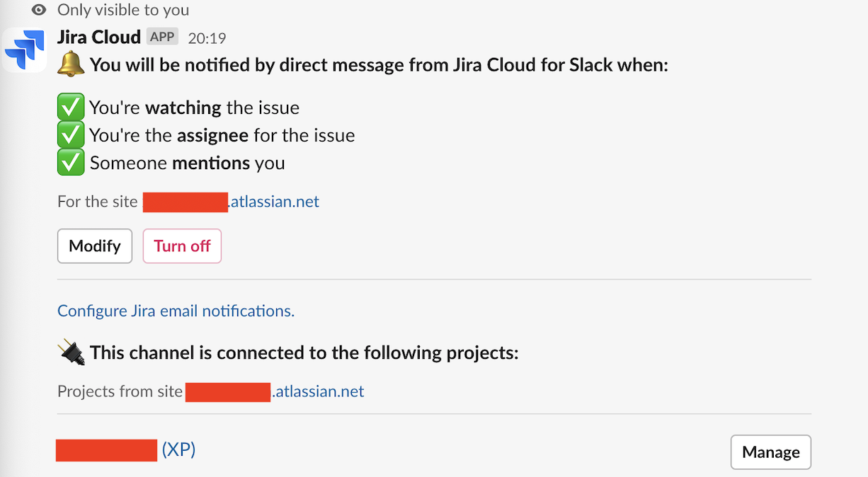
Task: Click the bell emoji in the notification message
Action: [69, 64]
